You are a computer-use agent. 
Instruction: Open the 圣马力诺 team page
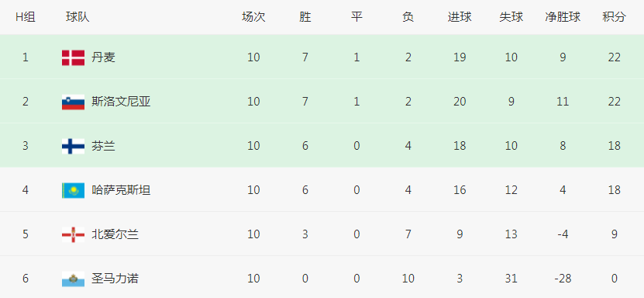point(115,279)
